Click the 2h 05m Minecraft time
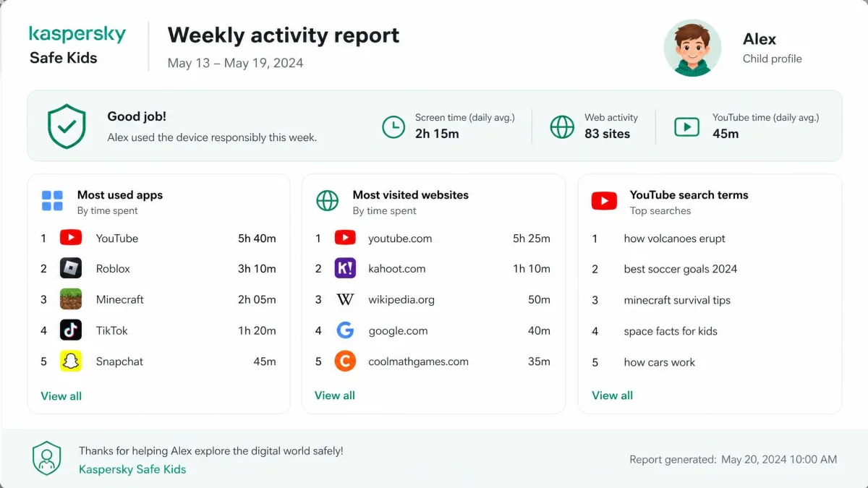 click(257, 299)
